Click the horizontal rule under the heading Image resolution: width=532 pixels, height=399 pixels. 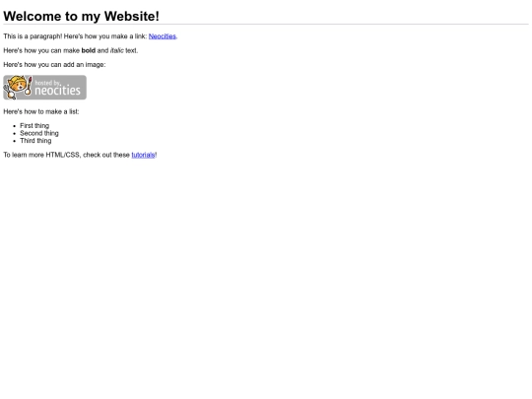click(x=266, y=25)
